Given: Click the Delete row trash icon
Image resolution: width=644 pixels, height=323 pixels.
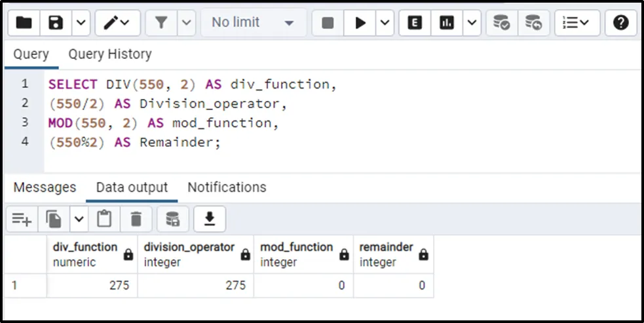Looking at the screenshot, I should tap(136, 219).
